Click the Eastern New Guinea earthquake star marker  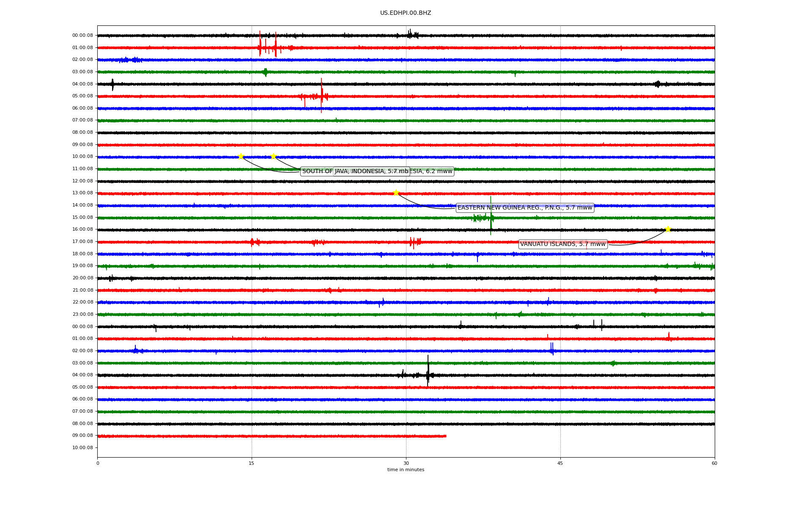tap(396, 193)
